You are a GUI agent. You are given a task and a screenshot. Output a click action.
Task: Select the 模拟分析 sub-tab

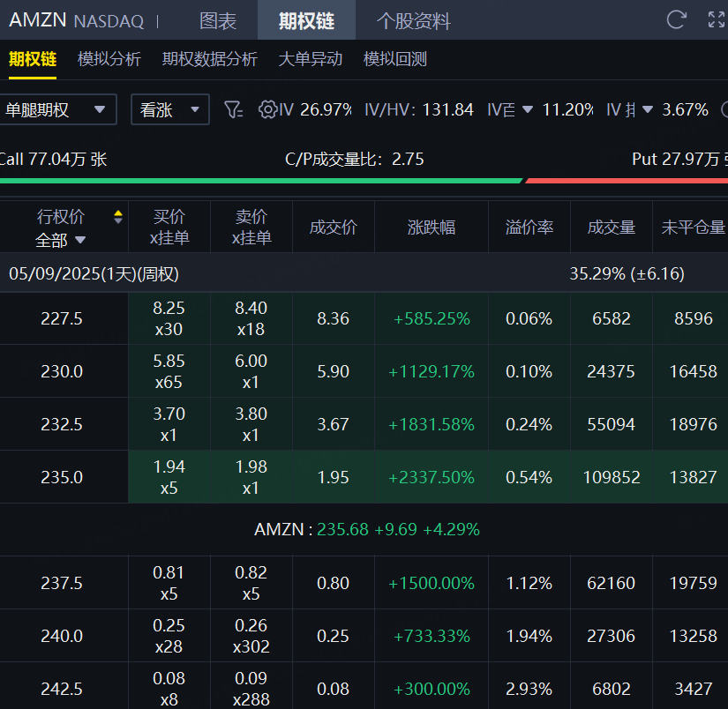tap(109, 59)
